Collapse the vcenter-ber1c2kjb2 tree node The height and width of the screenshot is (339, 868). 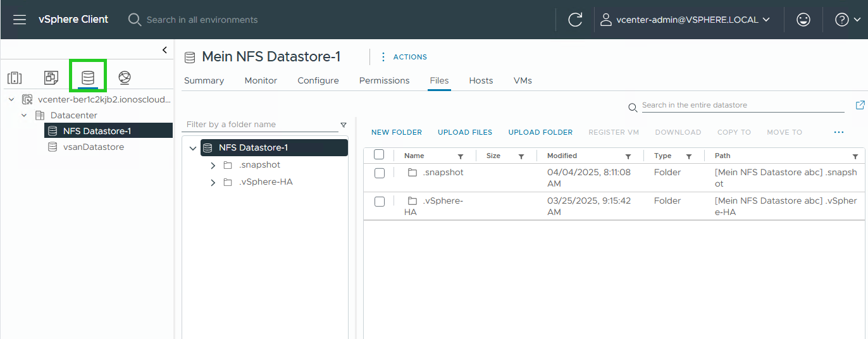[11, 99]
